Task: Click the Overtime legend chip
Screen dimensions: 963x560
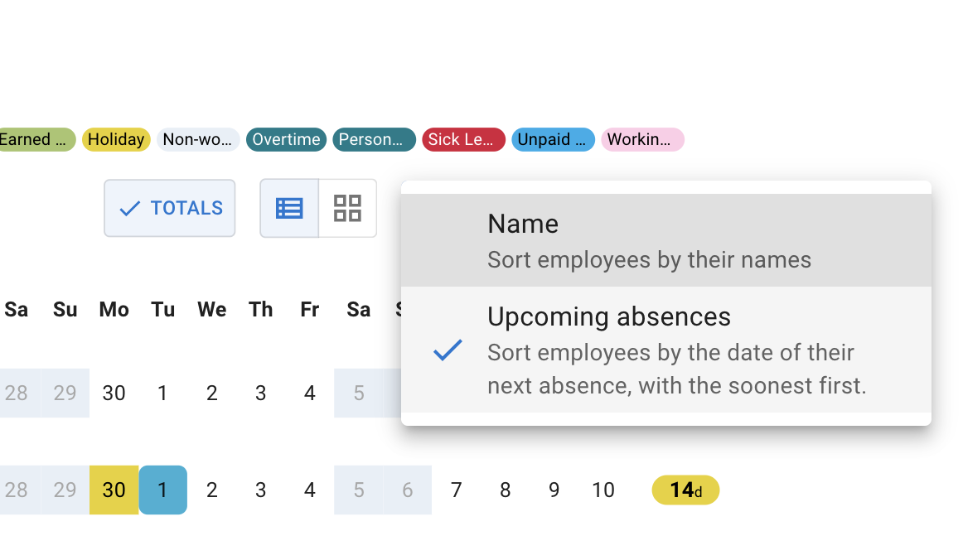Action: coord(286,139)
